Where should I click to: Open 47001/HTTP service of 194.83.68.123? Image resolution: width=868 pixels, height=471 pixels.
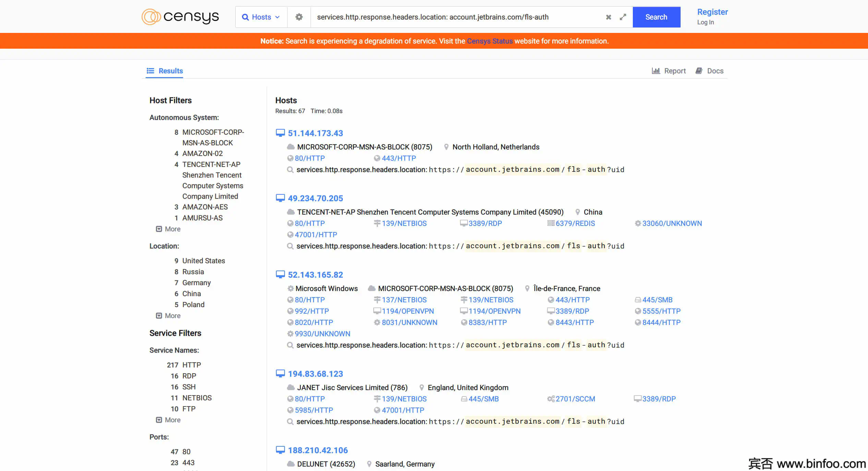[403, 410]
